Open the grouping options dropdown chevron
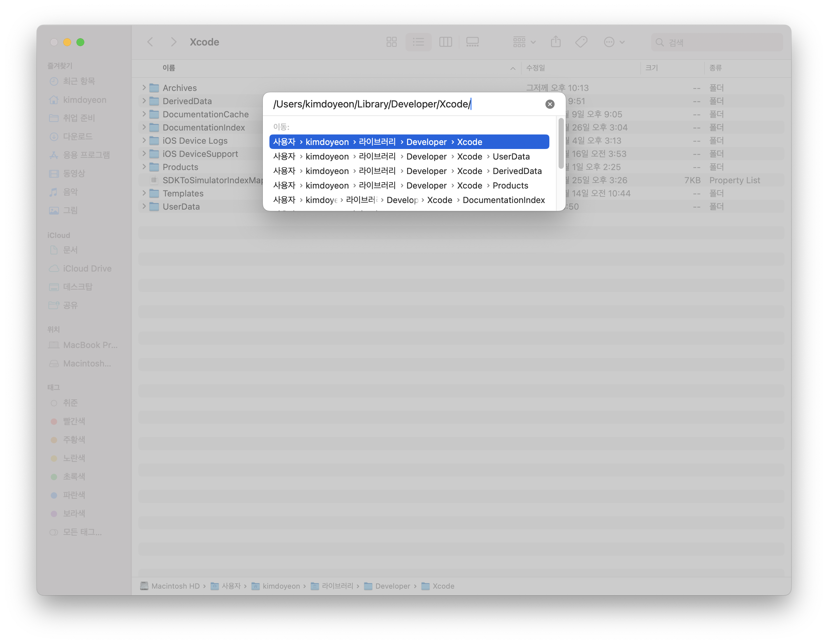 coord(533,42)
